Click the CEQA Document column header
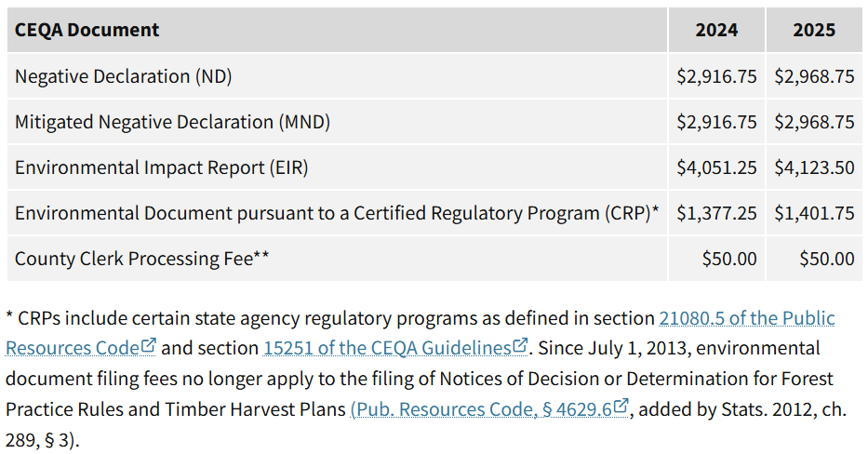This screenshot has height=454, width=868. [87, 30]
